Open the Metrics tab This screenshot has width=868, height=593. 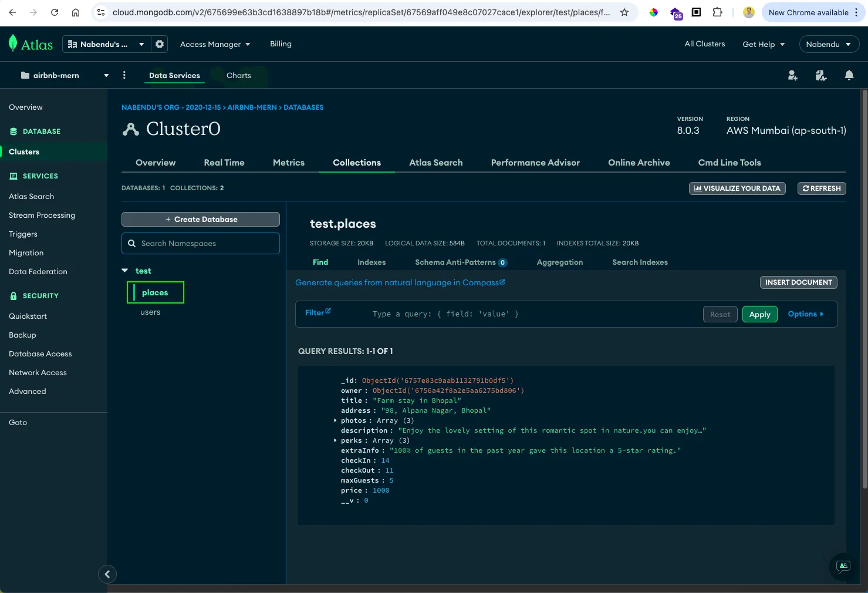(x=289, y=163)
